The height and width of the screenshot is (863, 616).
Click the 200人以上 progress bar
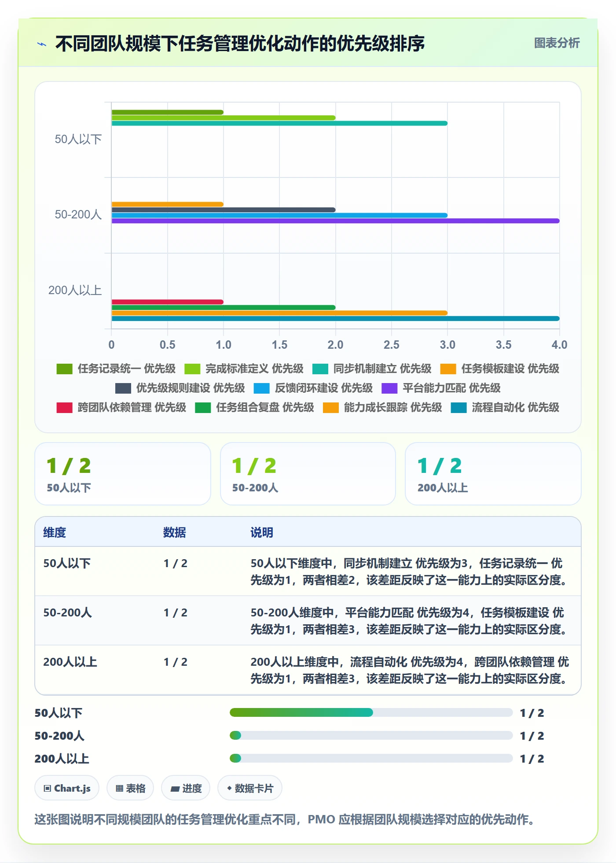coord(371,758)
